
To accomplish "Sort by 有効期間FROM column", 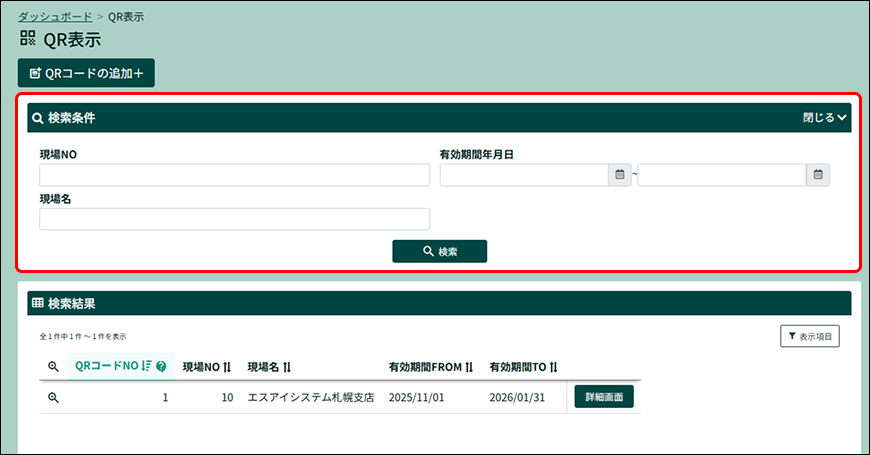I will click(x=431, y=367).
